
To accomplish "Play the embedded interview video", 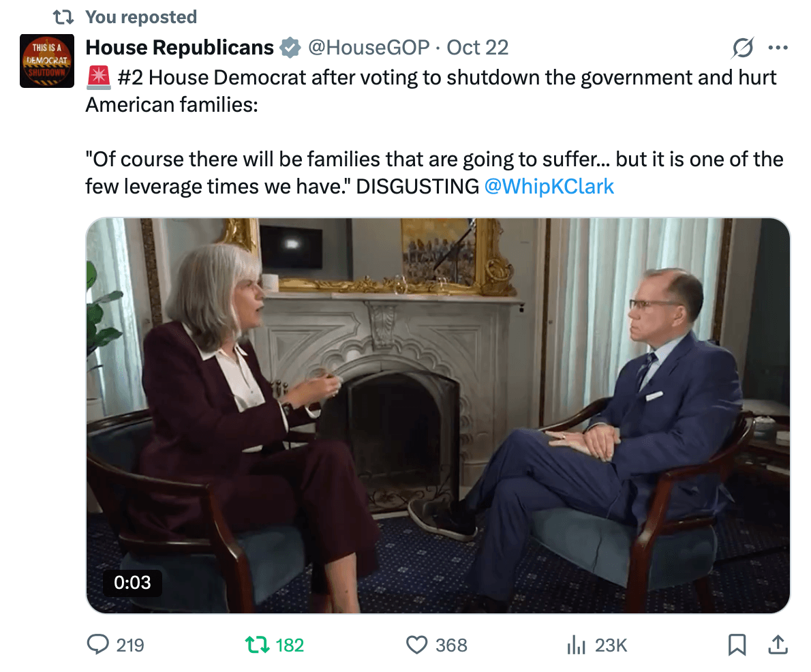I will point(438,415).
